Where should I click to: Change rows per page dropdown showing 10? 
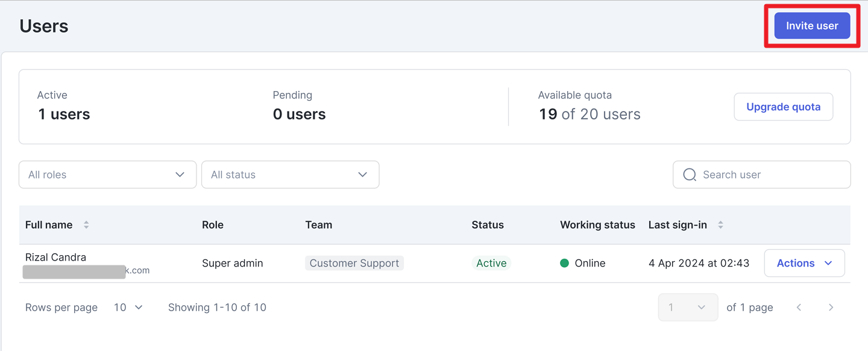[x=128, y=307]
